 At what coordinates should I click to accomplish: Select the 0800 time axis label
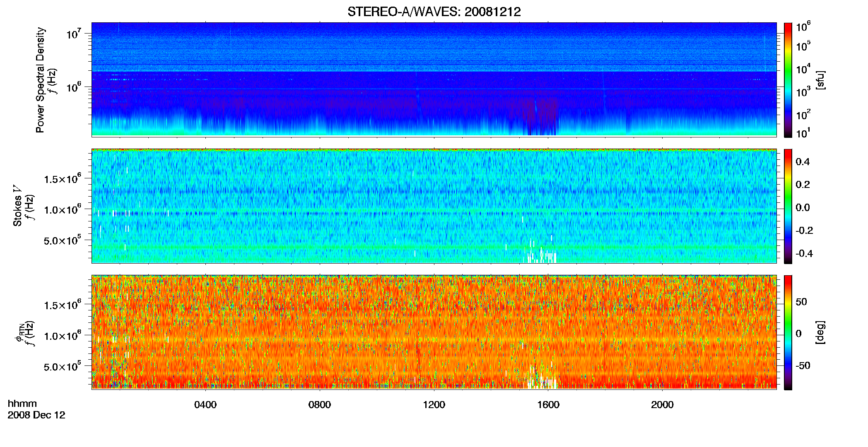[x=320, y=405]
